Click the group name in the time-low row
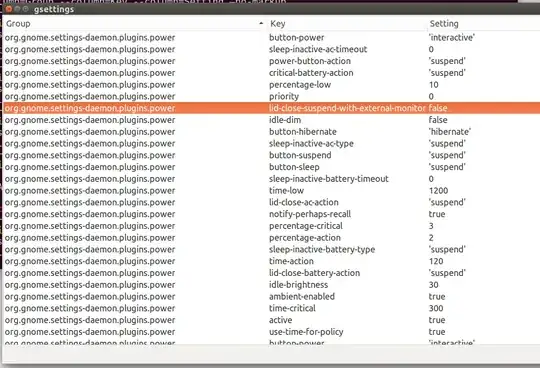540x368 pixels. 90,190
